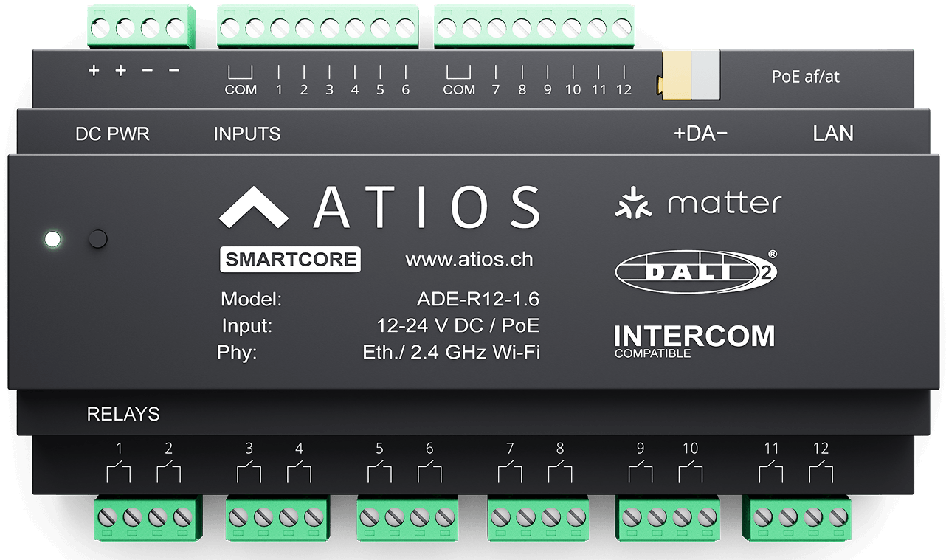
Task: Click the SMARTCORE badge
Action: (290, 260)
